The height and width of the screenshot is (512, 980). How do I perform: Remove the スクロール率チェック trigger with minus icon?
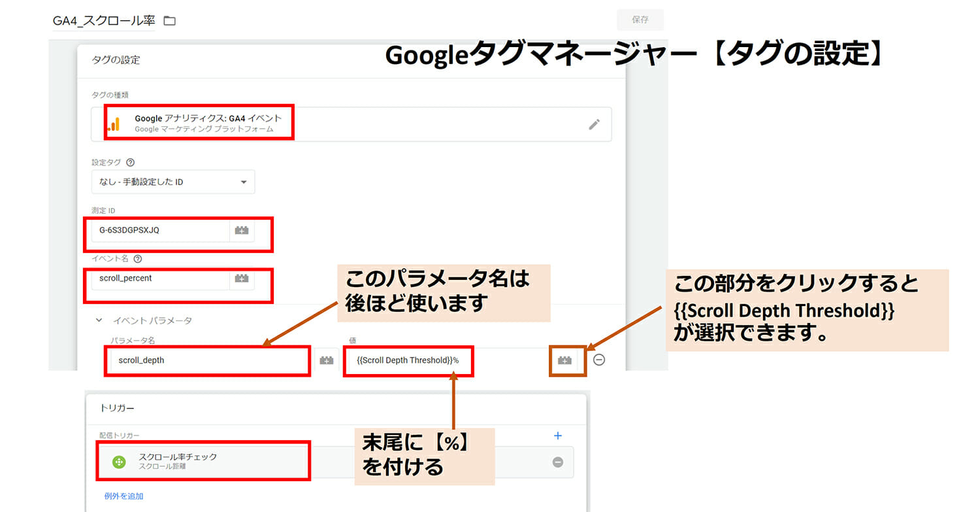(x=557, y=462)
